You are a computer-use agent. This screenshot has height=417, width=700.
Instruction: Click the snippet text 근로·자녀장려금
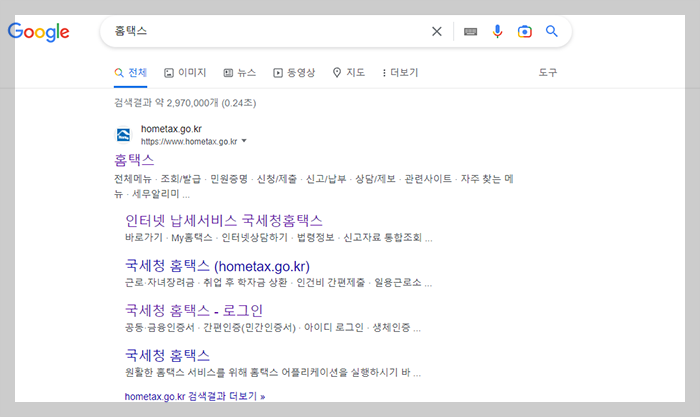point(278,283)
